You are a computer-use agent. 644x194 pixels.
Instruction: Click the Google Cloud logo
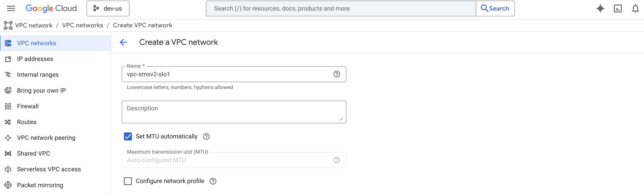(x=51, y=9)
